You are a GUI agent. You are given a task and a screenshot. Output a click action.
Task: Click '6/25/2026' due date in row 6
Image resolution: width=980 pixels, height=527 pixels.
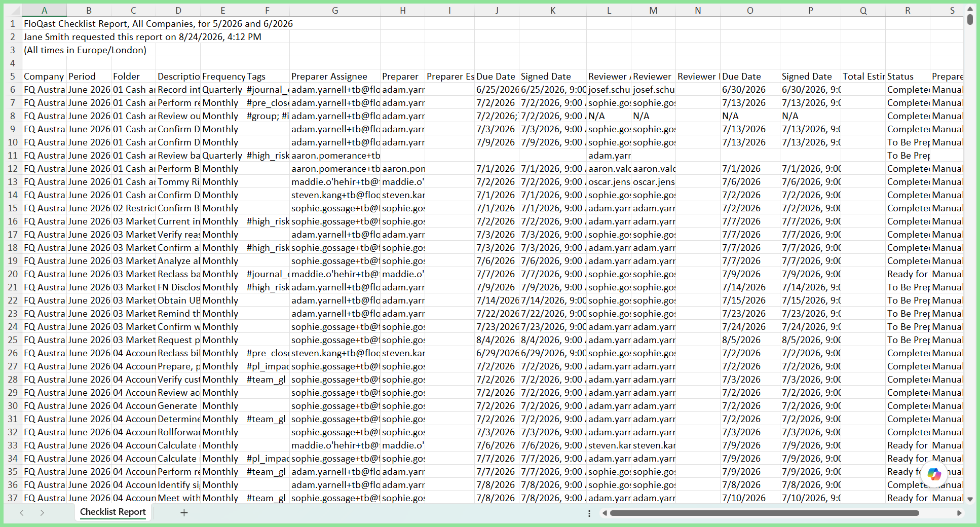(497, 90)
